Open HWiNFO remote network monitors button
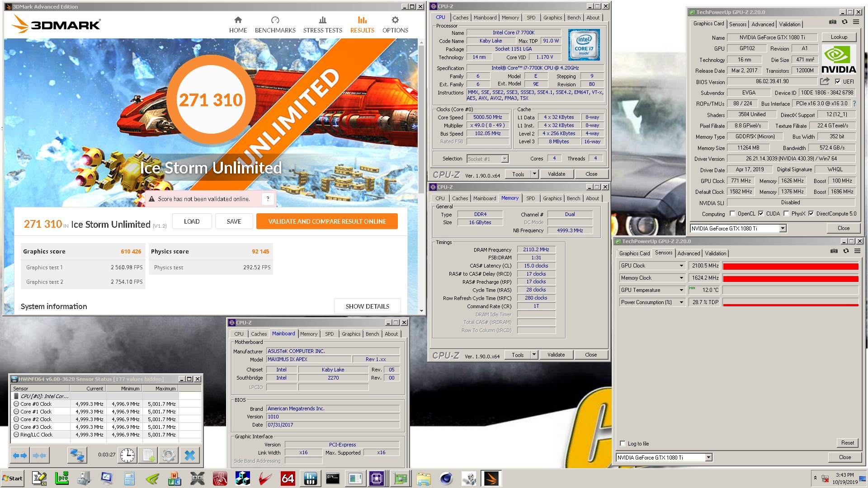 point(77,455)
